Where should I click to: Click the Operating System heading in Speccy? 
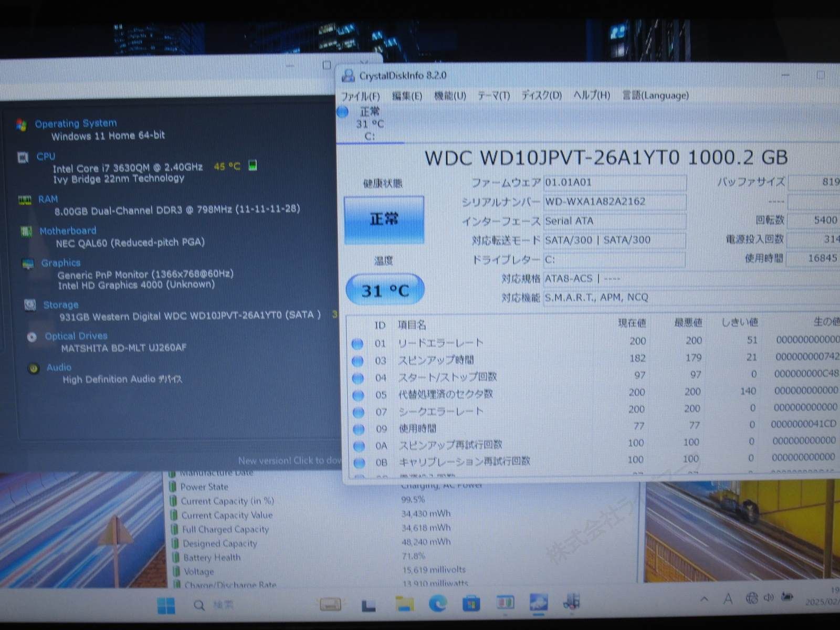click(76, 123)
